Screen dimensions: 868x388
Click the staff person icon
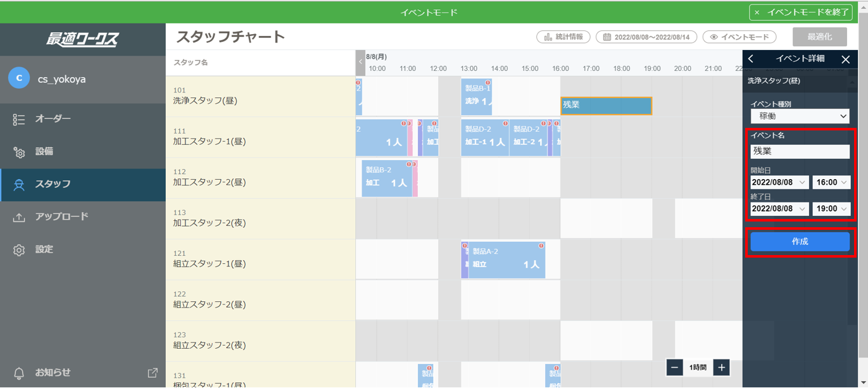tap(19, 185)
